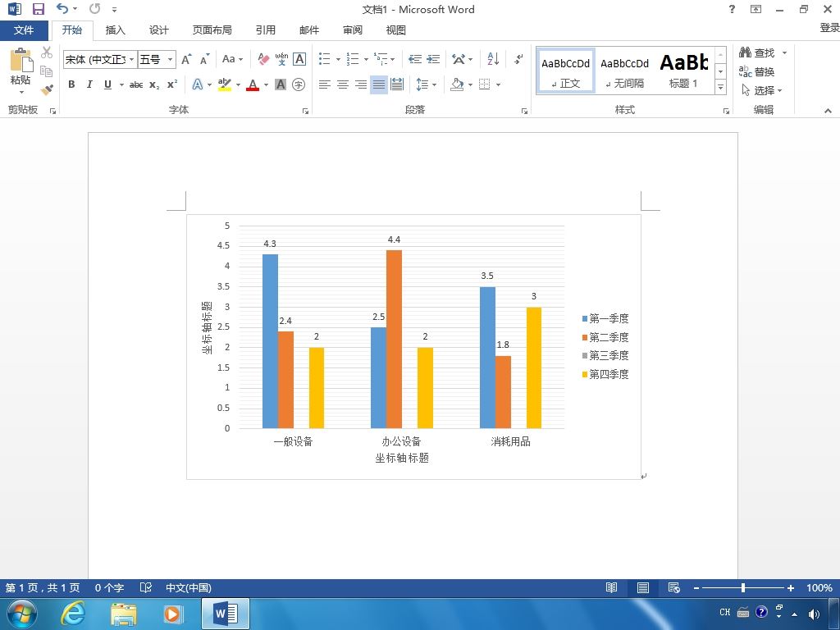840x630 pixels.
Task: Undo the last action
Action: click(62, 8)
